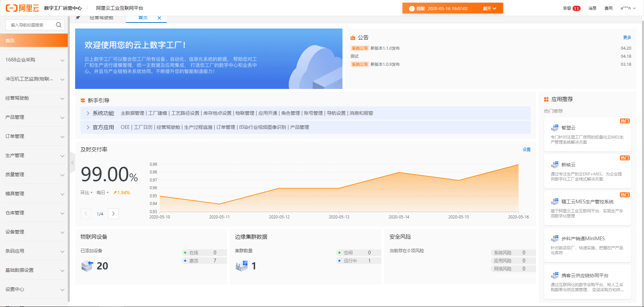The width and height of the screenshot is (644, 307).
Task: Close the 首页 tab with X
Action: (159, 18)
